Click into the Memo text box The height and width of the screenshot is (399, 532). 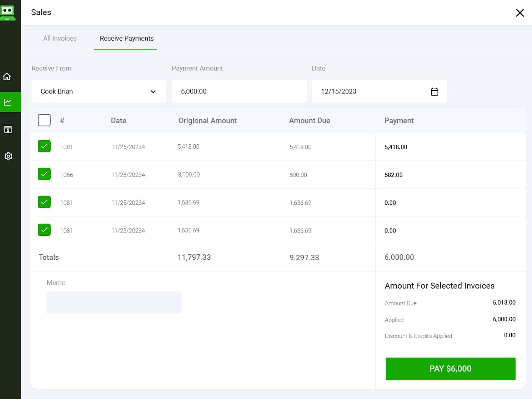[114, 302]
